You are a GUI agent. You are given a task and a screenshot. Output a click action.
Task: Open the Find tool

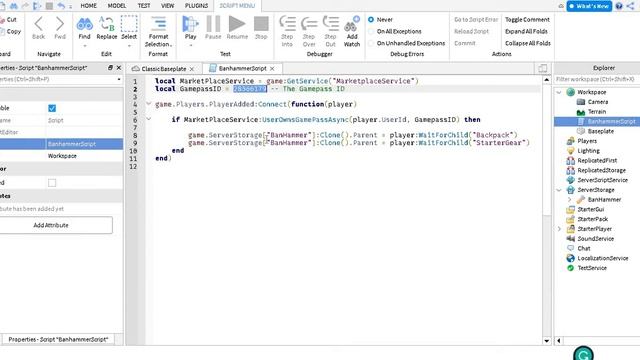(84, 28)
